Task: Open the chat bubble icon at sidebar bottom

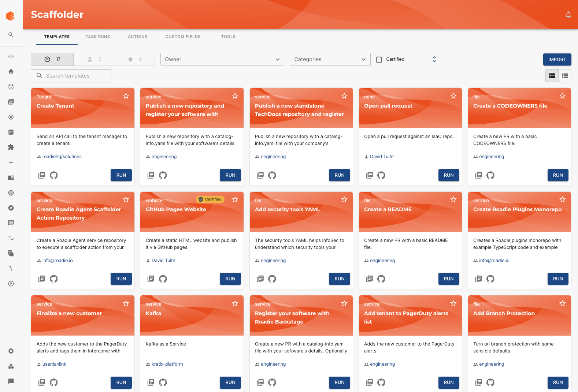Action: pyautogui.click(x=11, y=381)
